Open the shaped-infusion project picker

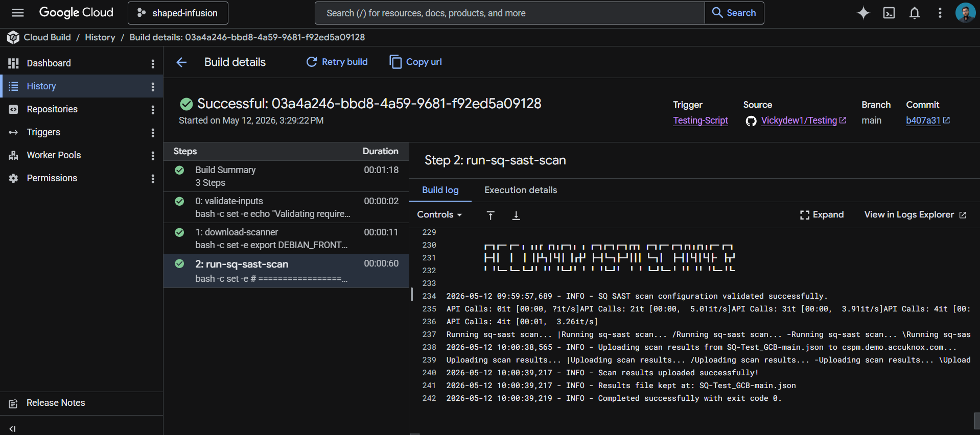click(x=178, y=13)
